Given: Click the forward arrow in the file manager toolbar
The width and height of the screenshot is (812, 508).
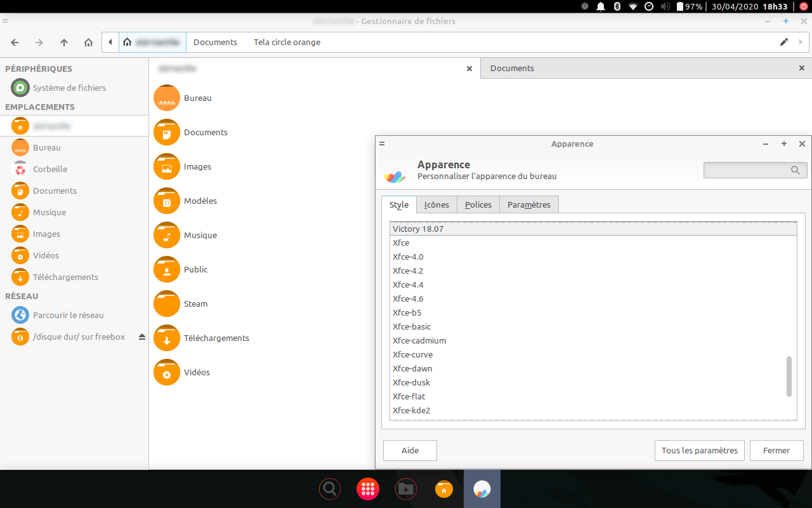Looking at the screenshot, I should coord(39,43).
